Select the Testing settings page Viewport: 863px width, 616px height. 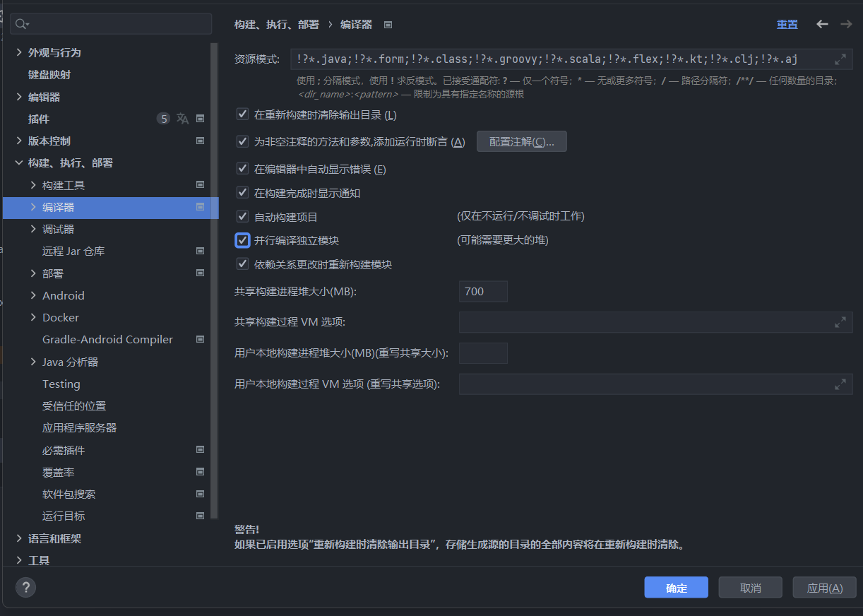point(61,384)
